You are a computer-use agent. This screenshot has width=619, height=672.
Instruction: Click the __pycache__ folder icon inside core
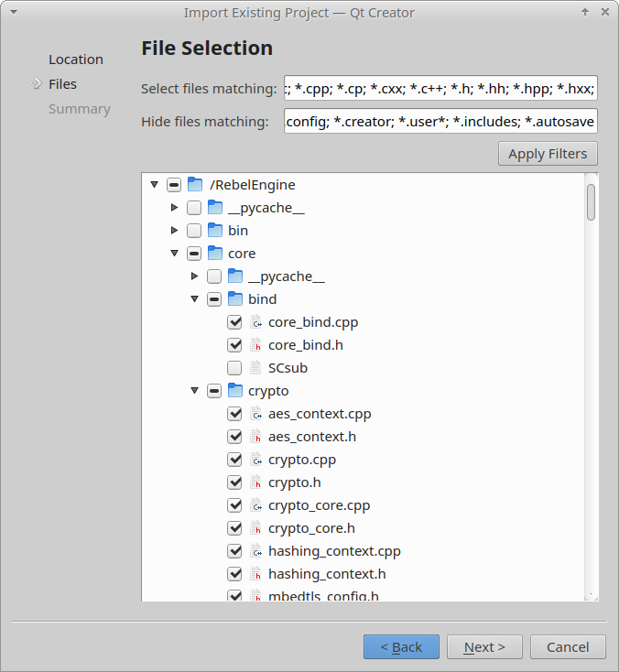tap(235, 276)
